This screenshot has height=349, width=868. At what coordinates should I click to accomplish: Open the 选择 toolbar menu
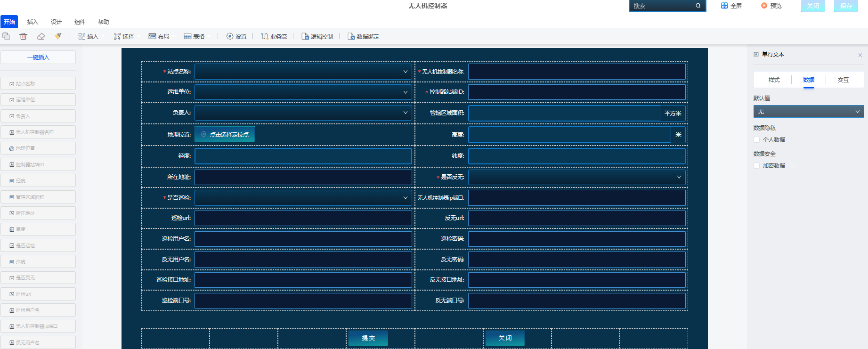pyautogui.click(x=125, y=36)
